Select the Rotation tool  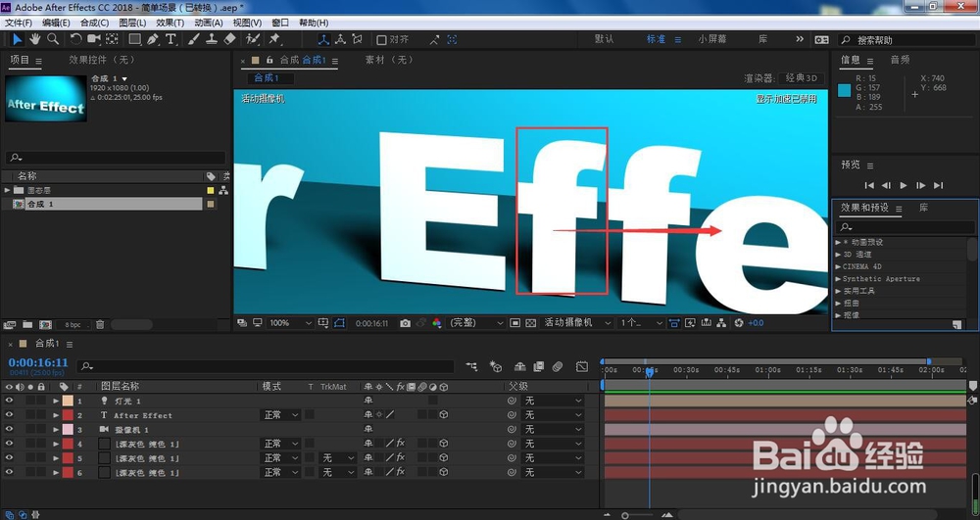click(x=76, y=39)
